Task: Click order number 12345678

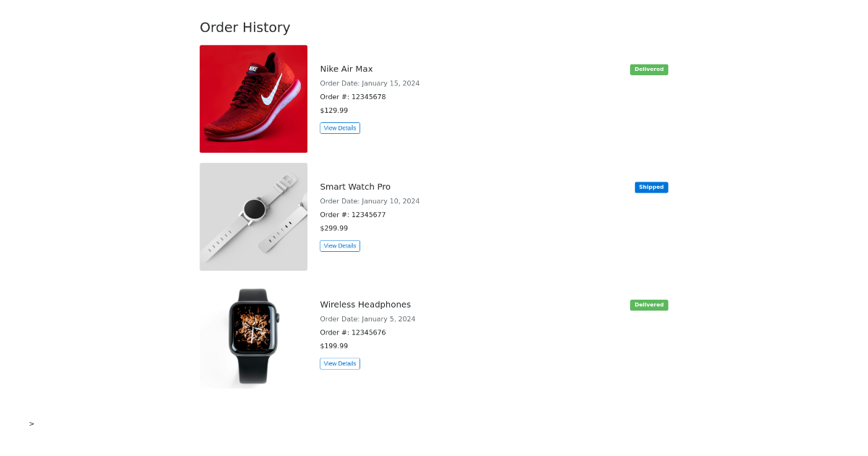Action: pos(352,96)
